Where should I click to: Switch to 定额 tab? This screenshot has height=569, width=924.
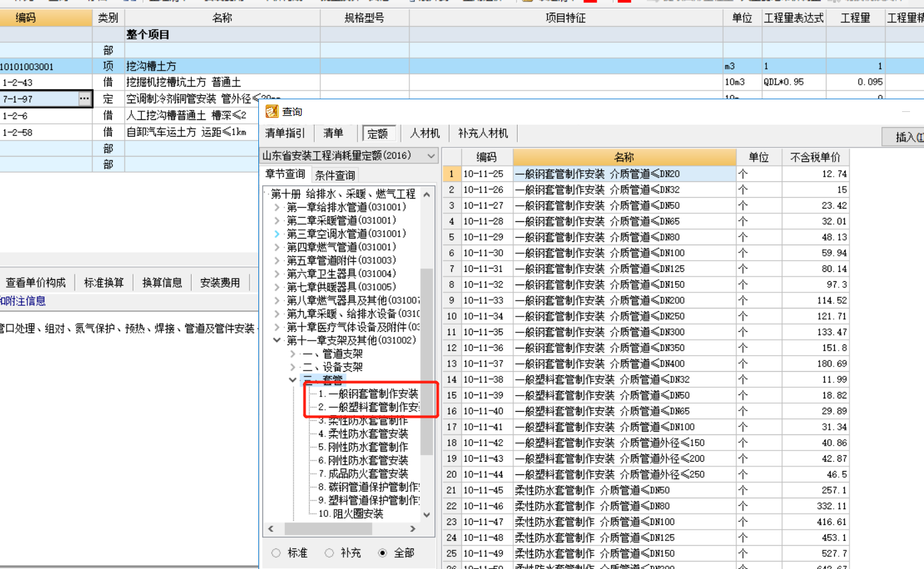378,133
